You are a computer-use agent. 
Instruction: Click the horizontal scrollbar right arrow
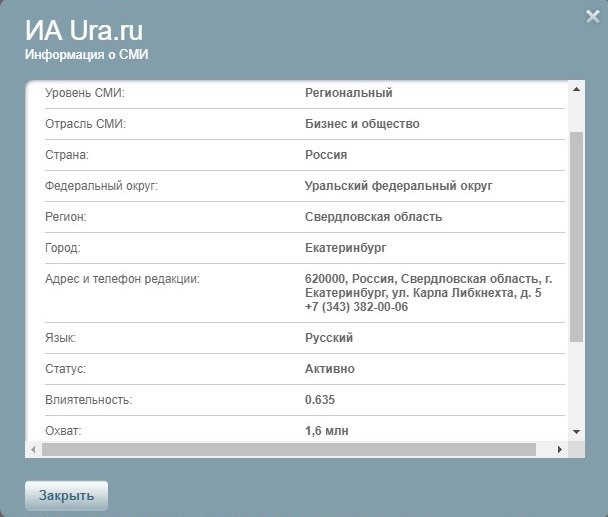point(560,450)
